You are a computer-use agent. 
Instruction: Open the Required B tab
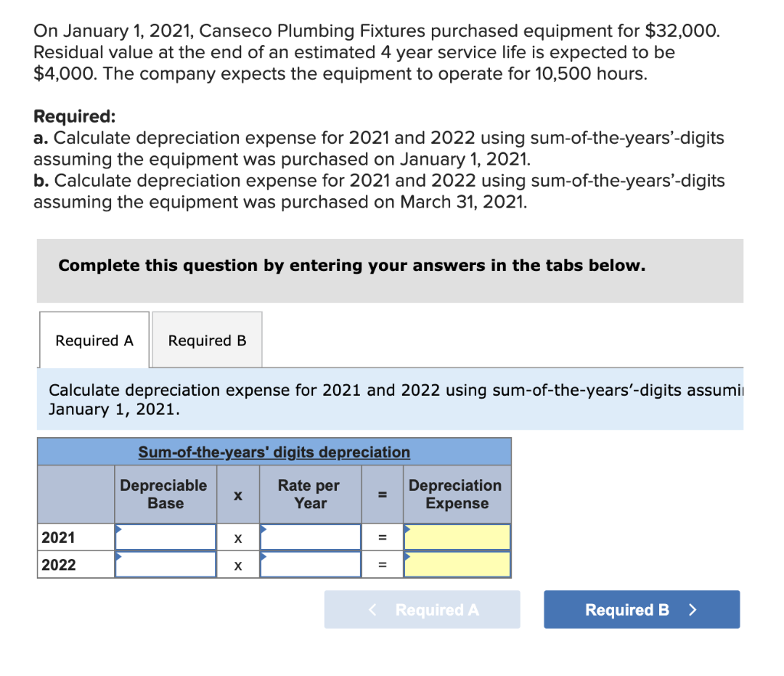(207, 340)
